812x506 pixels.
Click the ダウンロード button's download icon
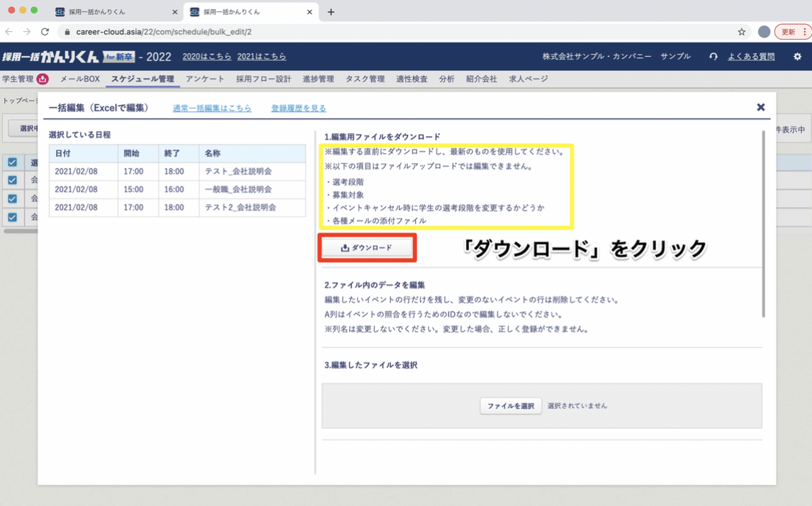[x=346, y=248]
